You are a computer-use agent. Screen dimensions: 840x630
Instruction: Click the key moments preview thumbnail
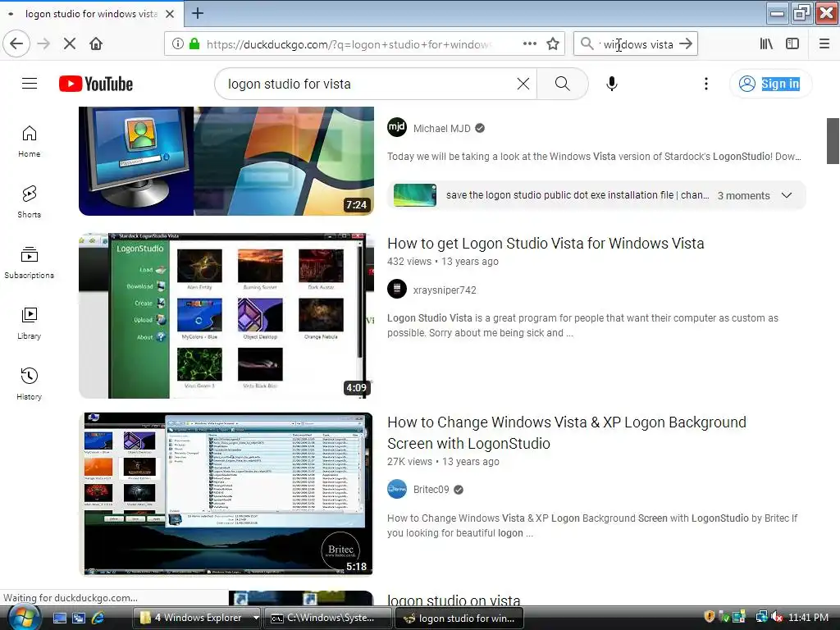point(414,195)
